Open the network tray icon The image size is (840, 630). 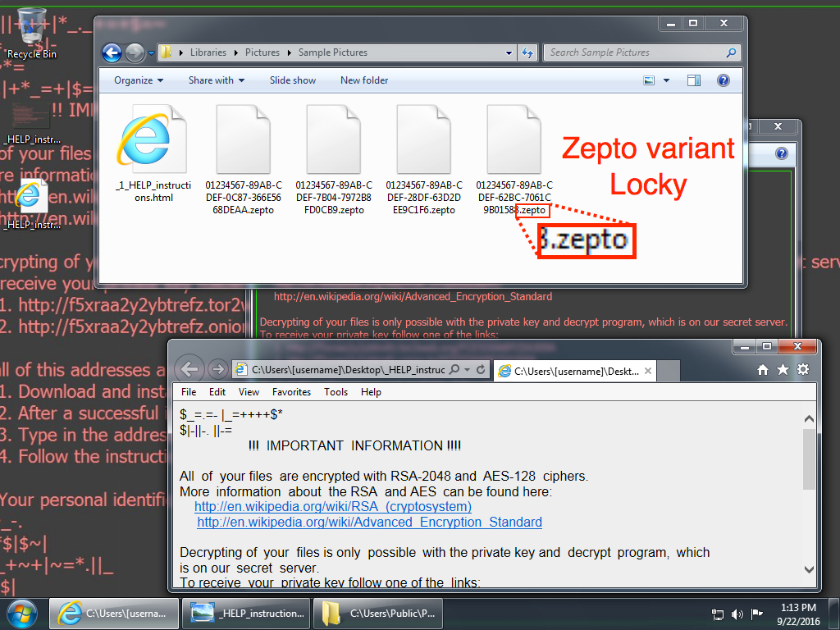[717, 614]
